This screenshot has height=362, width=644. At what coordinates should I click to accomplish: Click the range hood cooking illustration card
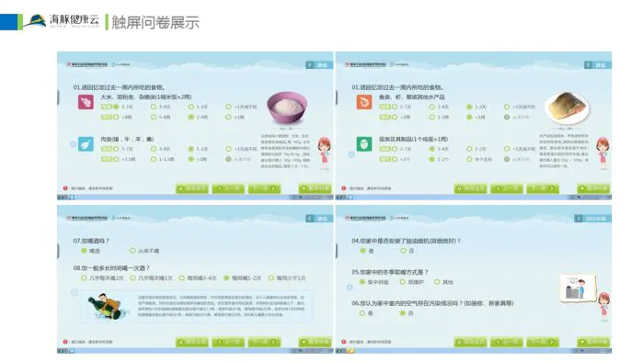pos(578,288)
